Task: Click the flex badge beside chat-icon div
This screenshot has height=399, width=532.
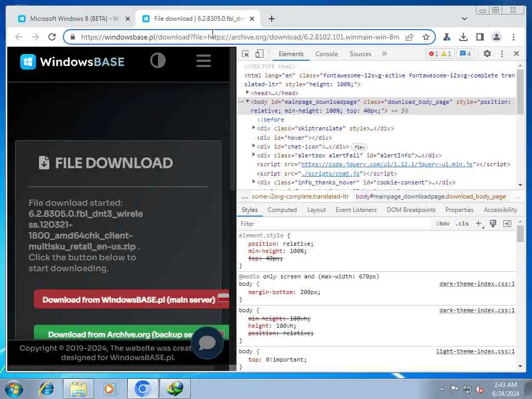Action: tap(360, 147)
